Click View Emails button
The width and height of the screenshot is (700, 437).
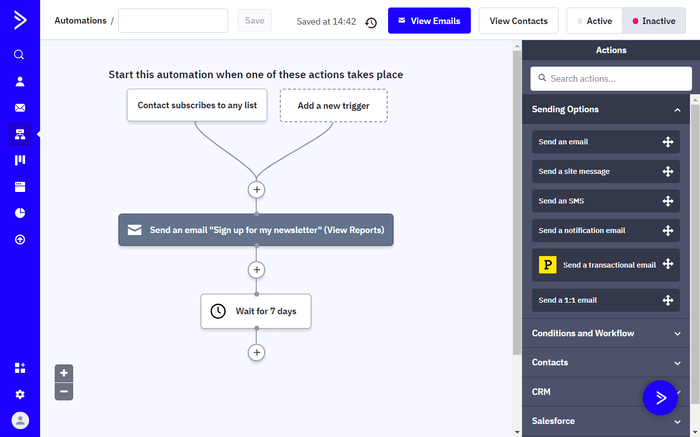tap(429, 21)
